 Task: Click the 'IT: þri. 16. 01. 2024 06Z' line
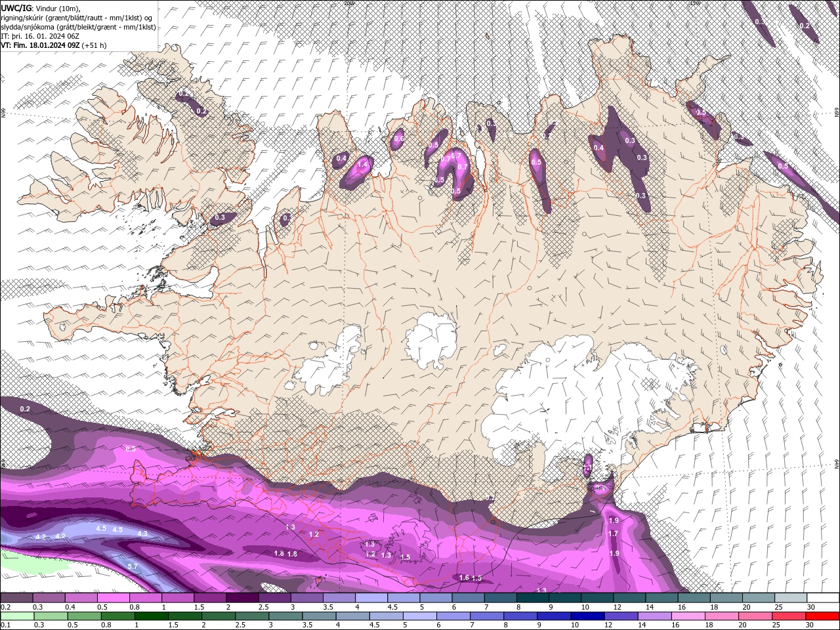click(x=39, y=36)
